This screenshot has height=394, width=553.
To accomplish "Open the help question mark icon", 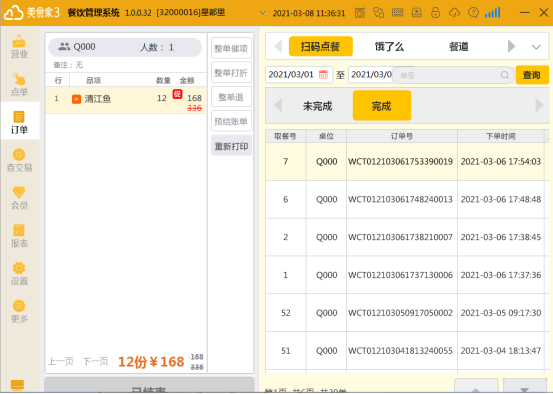I will [x=473, y=13].
